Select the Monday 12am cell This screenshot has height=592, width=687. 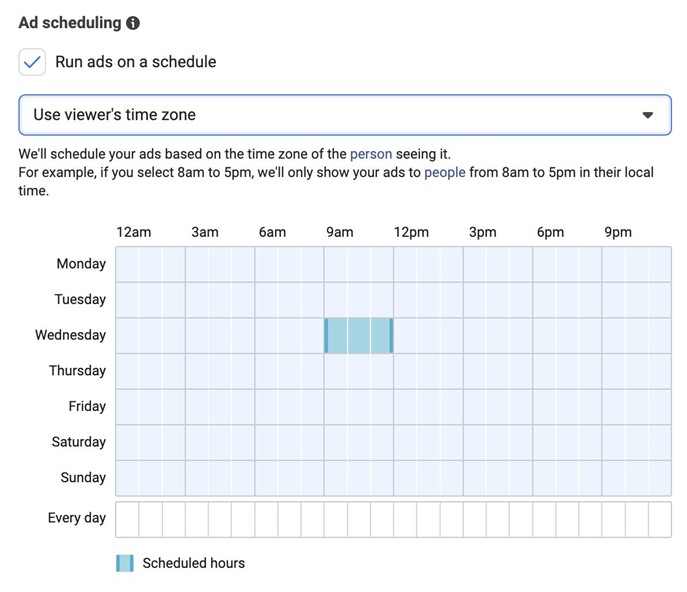coord(127,264)
